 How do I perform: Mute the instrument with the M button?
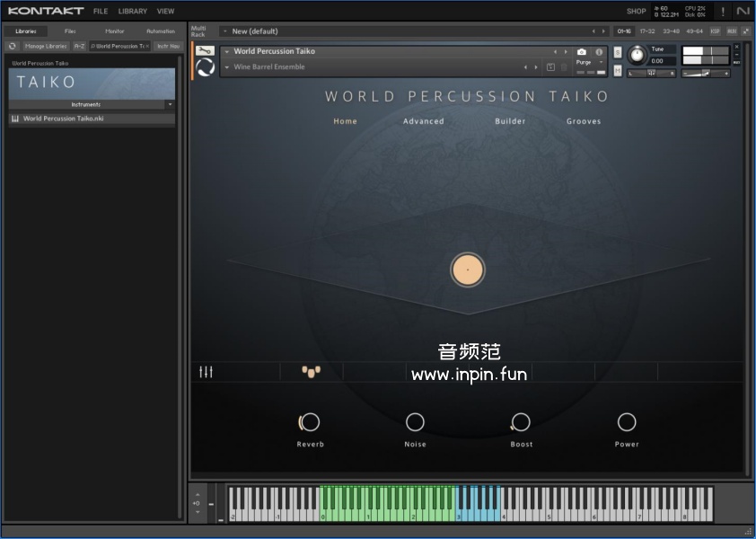coord(618,71)
